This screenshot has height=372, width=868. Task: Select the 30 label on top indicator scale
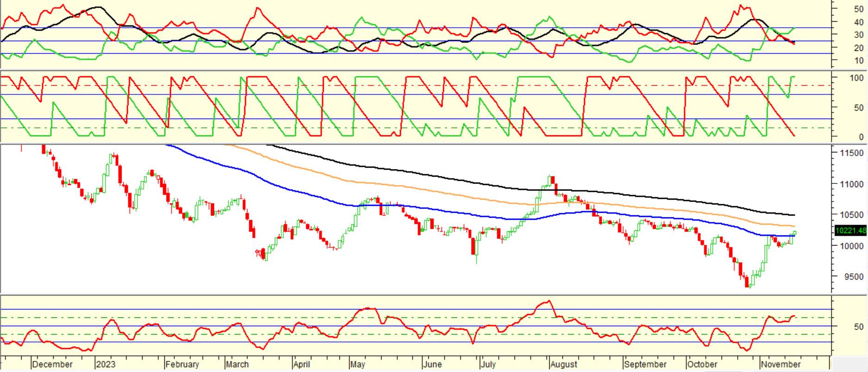[x=858, y=35]
